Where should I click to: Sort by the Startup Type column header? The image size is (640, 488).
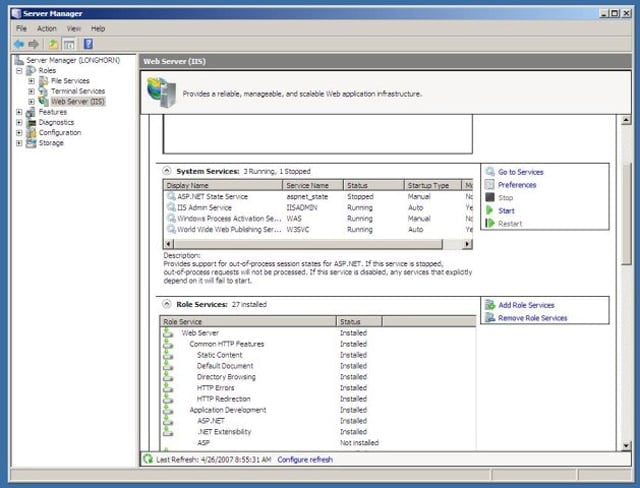click(433, 185)
